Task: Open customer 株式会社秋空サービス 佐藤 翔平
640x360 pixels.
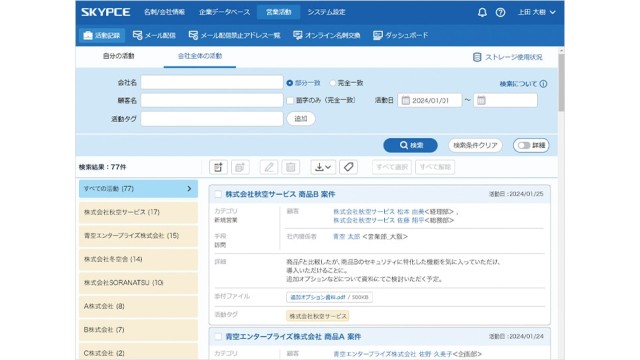Action: 379,220
